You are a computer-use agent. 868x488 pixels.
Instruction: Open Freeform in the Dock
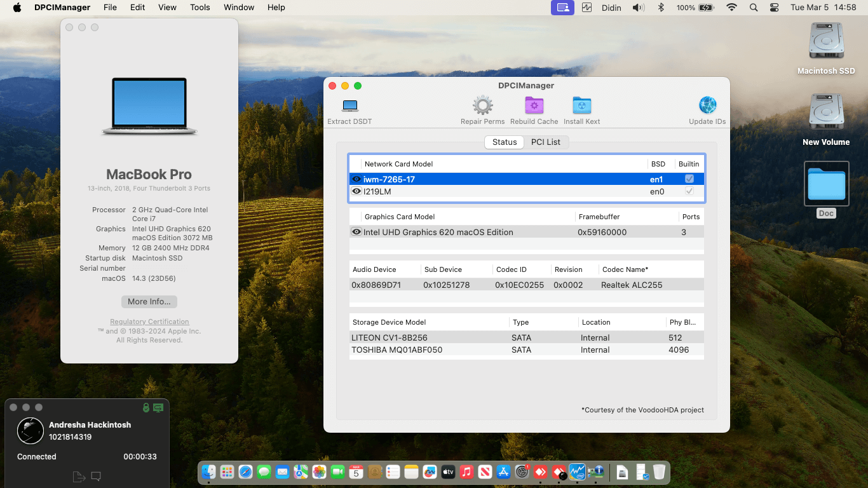[x=430, y=471]
